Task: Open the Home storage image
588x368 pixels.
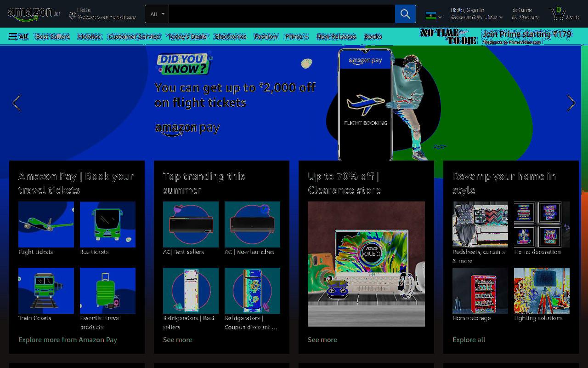Action: [x=480, y=291]
